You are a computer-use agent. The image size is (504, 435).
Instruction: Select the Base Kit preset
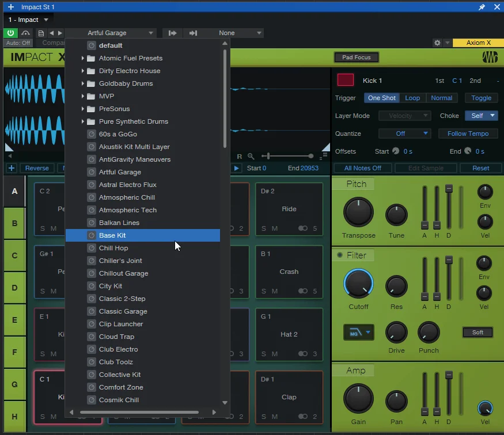143,235
